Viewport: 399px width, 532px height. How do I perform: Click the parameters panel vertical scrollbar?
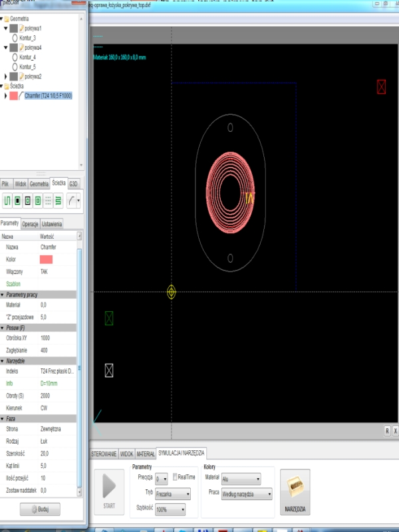click(x=79, y=368)
